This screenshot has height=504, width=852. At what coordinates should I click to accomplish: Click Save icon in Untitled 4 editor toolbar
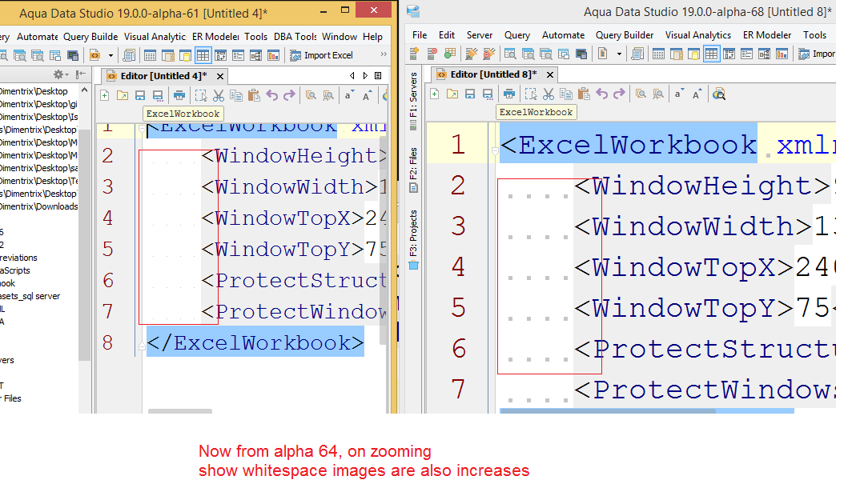[140, 96]
